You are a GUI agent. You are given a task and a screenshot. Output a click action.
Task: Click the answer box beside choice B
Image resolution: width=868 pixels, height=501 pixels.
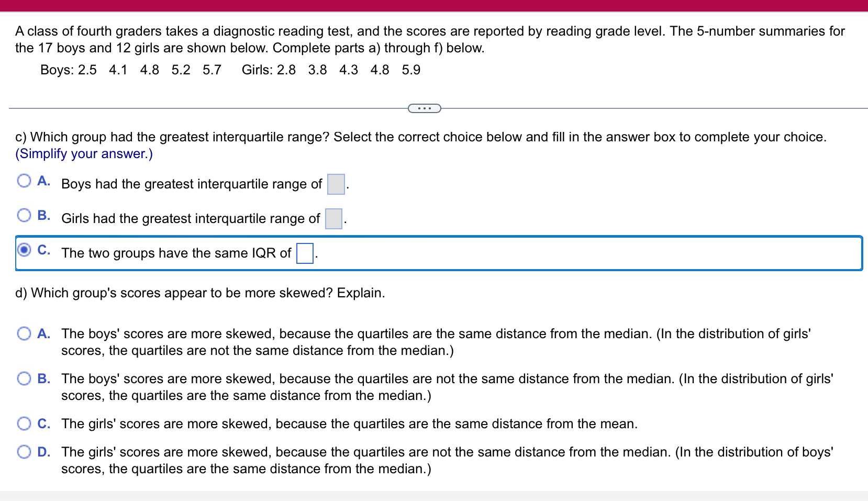pos(333,219)
